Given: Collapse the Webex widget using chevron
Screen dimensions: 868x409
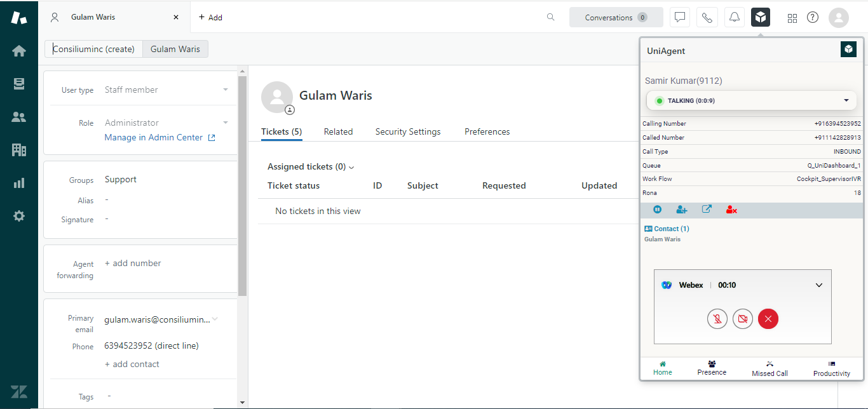Looking at the screenshot, I should pyautogui.click(x=819, y=285).
